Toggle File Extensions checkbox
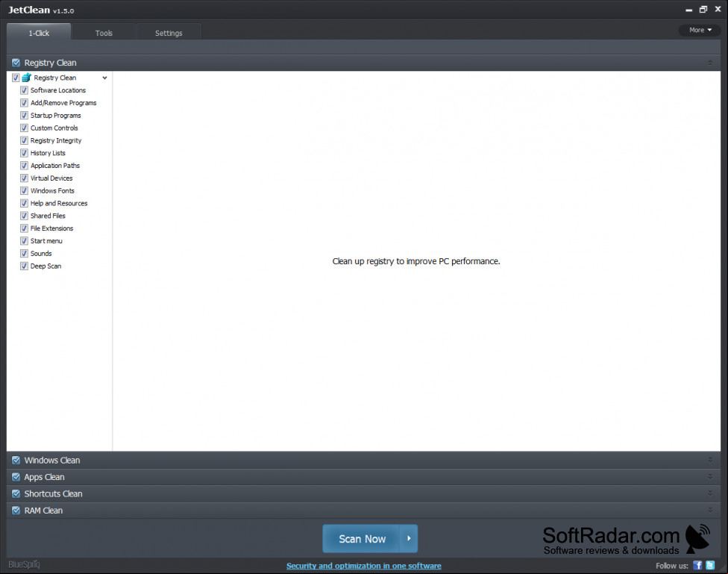 24,228
